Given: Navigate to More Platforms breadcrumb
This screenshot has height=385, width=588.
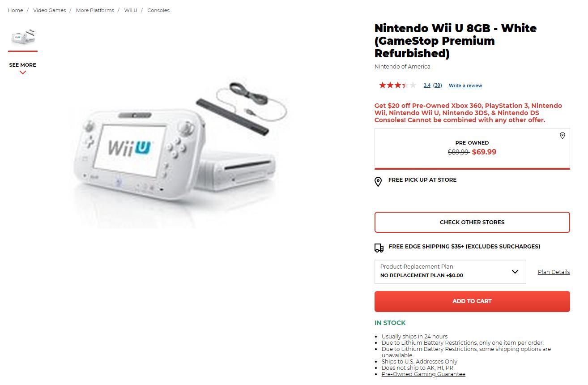Looking at the screenshot, I should tap(95, 10).
